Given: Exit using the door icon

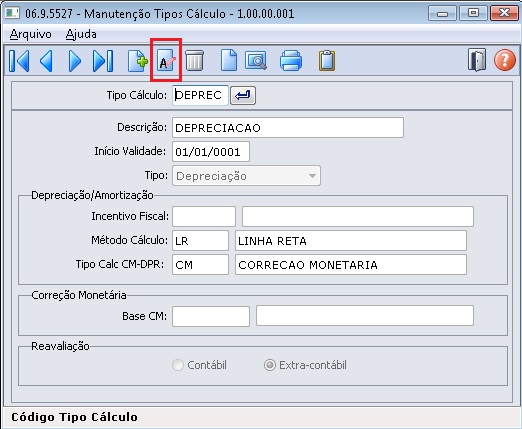Looking at the screenshot, I should (477, 60).
